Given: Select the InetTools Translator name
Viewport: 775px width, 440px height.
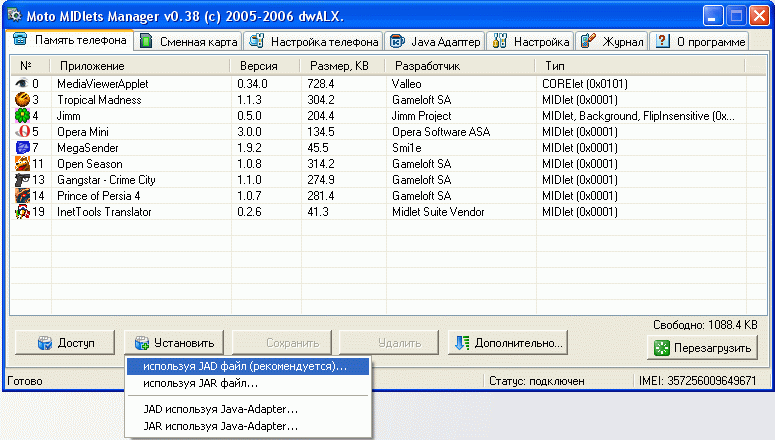Looking at the screenshot, I should (x=104, y=212).
